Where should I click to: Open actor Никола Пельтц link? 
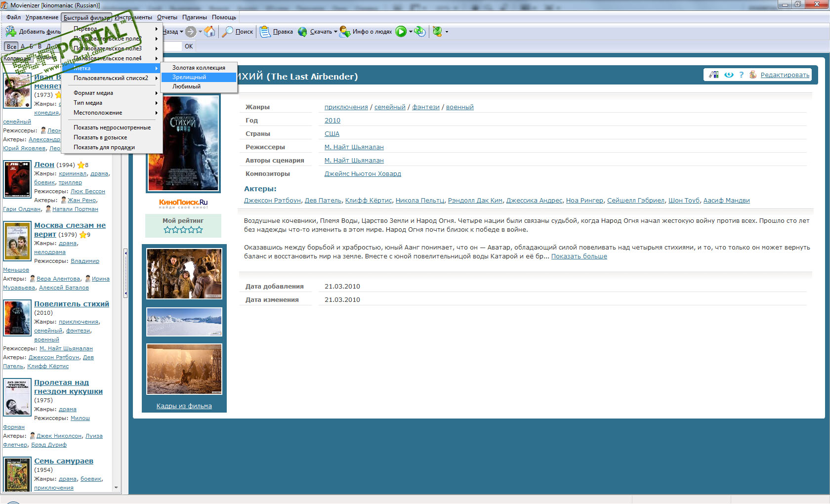click(420, 201)
